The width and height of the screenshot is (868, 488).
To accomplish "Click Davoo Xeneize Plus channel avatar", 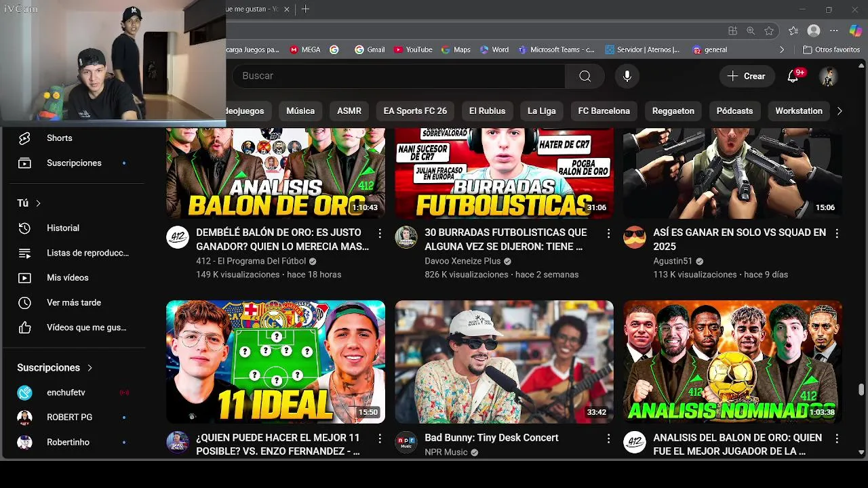I will (406, 237).
